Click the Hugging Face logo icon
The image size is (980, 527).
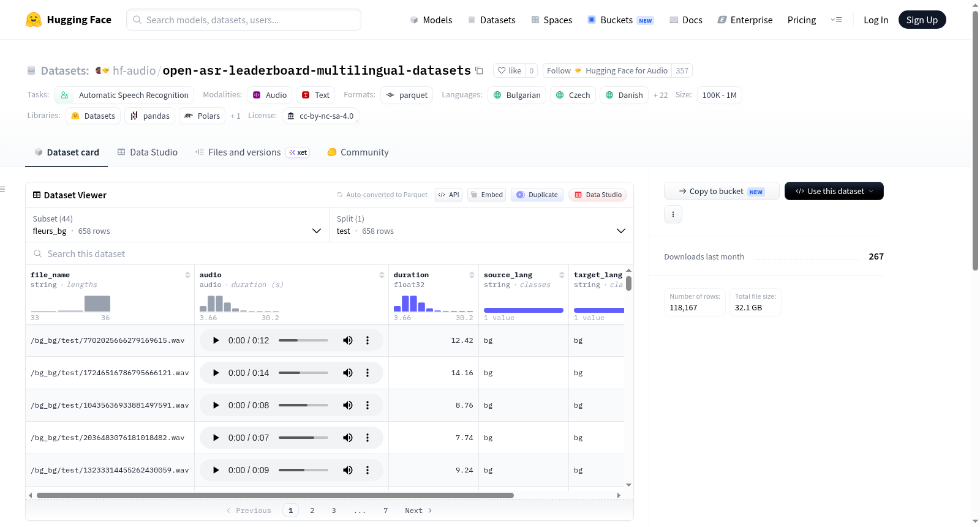coord(34,20)
